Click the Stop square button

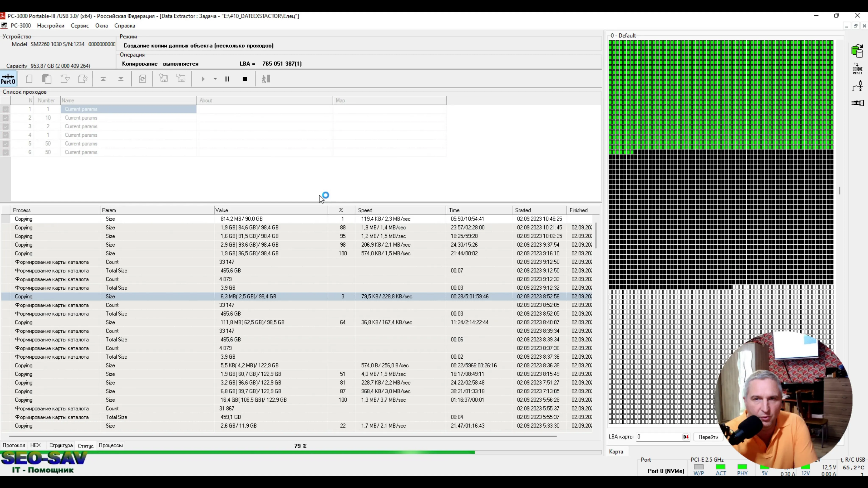[245, 79]
